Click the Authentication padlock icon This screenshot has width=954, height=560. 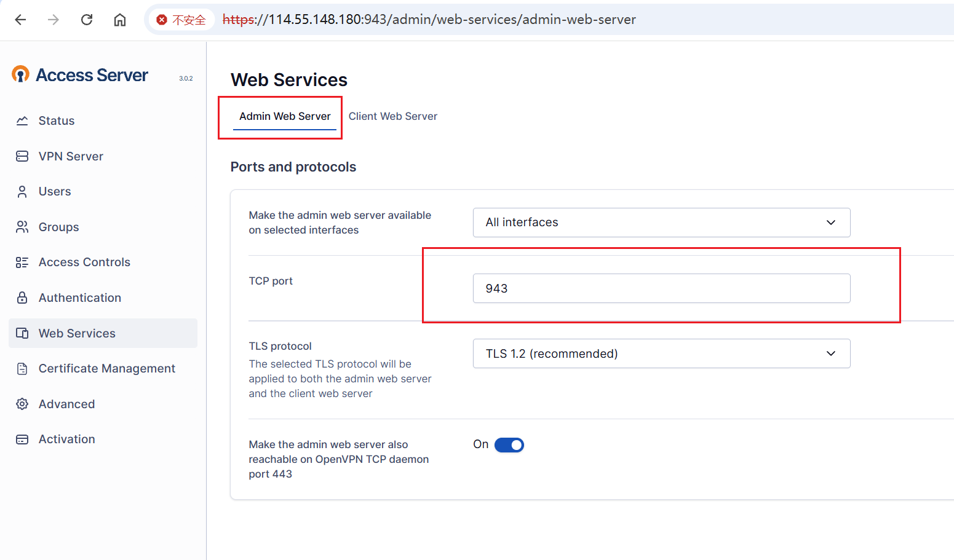pyautogui.click(x=22, y=298)
